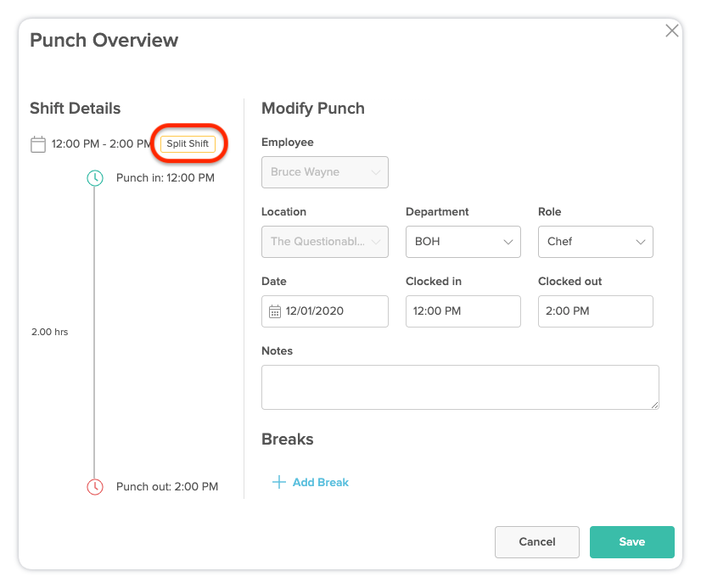The height and width of the screenshot is (588, 701).
Task: Expand the Department dropdown set to BOH
Action: click(x=463, y=242)
